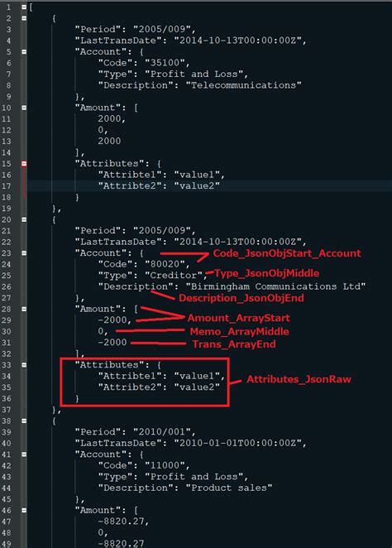Collapse the "Amount" fold marker on line 28
This screenshot has height=548, width=392.
[24, 309]
